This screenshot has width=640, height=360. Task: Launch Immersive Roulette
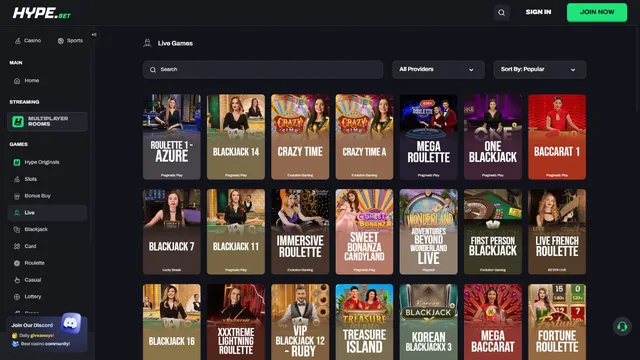click(300, 231)
